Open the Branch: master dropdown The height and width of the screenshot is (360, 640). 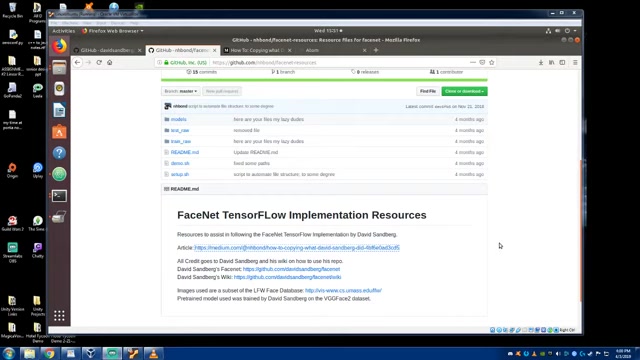point(180,91)
